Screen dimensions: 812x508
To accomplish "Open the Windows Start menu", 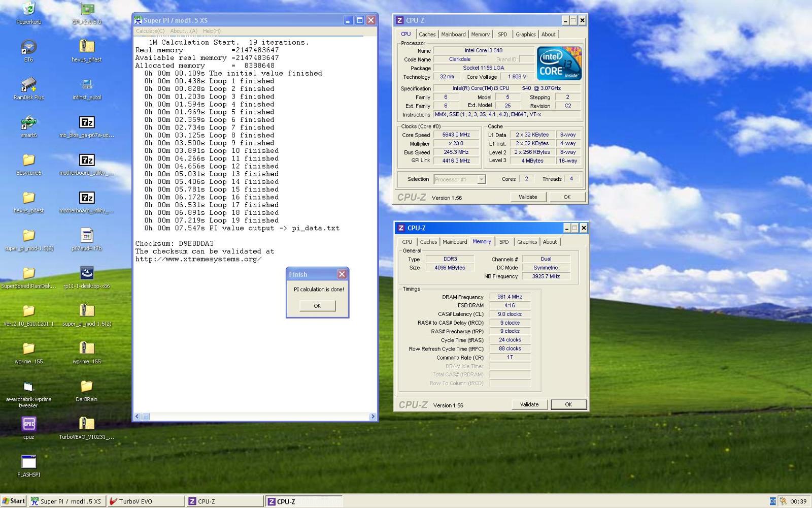I will click(14, 501).
